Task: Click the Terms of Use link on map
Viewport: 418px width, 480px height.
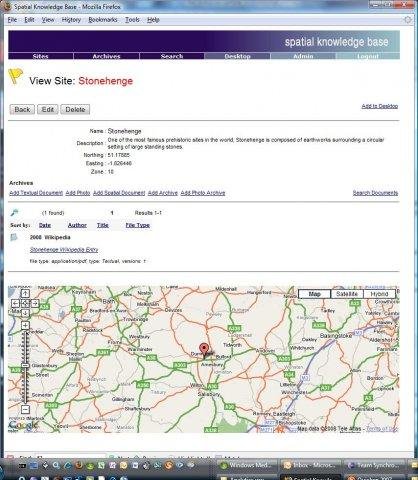Action: coord(382,429)
